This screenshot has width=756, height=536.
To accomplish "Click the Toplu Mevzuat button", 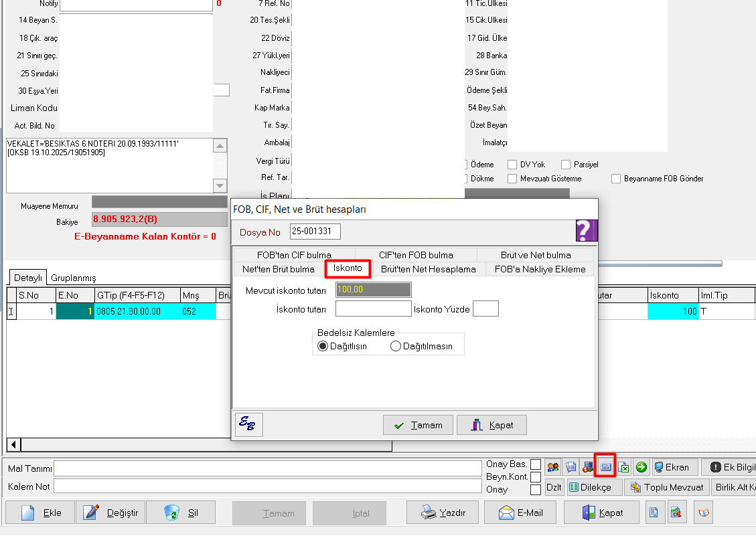I will pyautogui.click(x=666, y=487).
